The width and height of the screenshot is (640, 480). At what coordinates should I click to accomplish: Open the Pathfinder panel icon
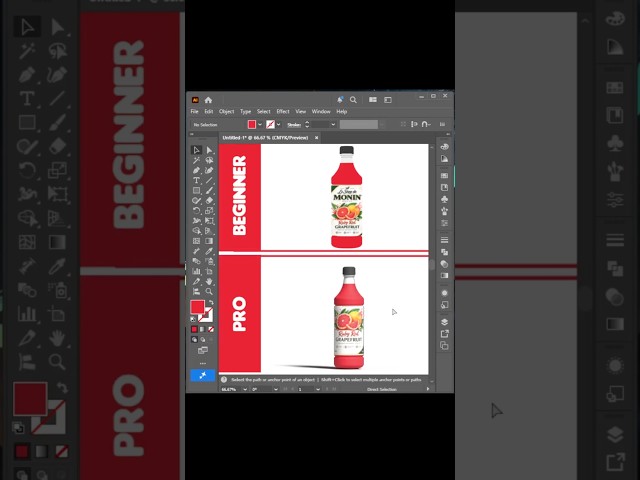point(444,252)
